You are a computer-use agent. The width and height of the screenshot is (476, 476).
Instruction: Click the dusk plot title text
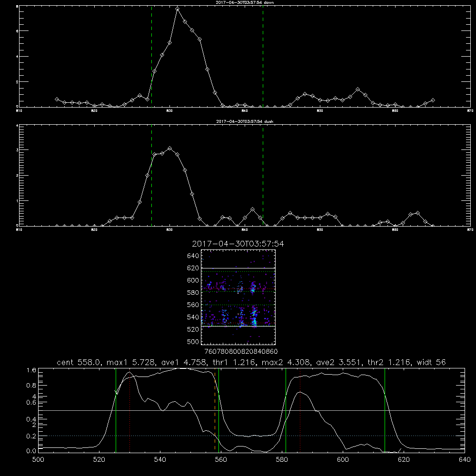[245, 121]
